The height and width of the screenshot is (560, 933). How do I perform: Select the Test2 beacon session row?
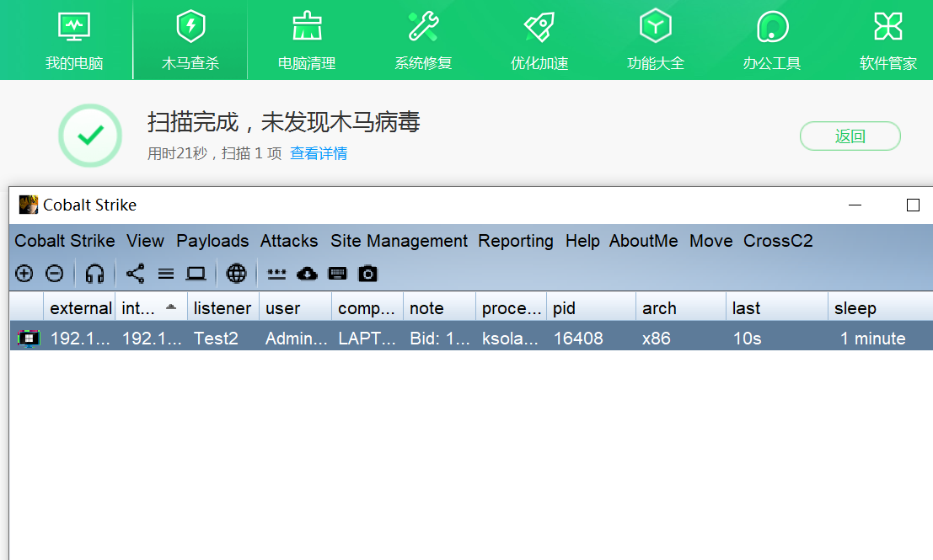471,339
